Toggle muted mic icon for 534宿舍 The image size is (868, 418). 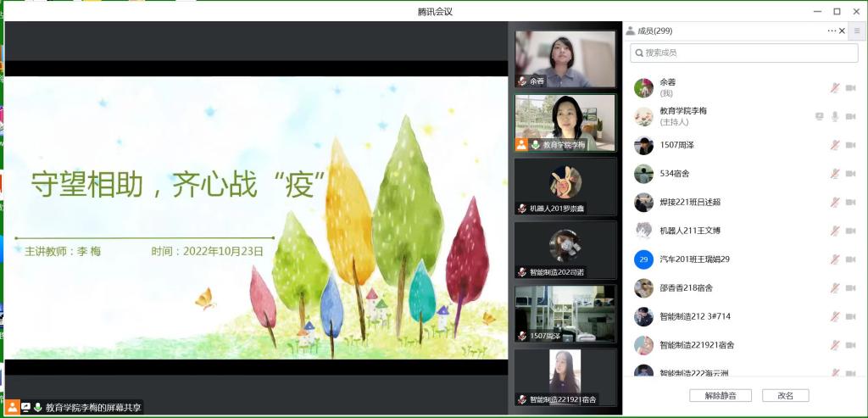coord(835,174)
